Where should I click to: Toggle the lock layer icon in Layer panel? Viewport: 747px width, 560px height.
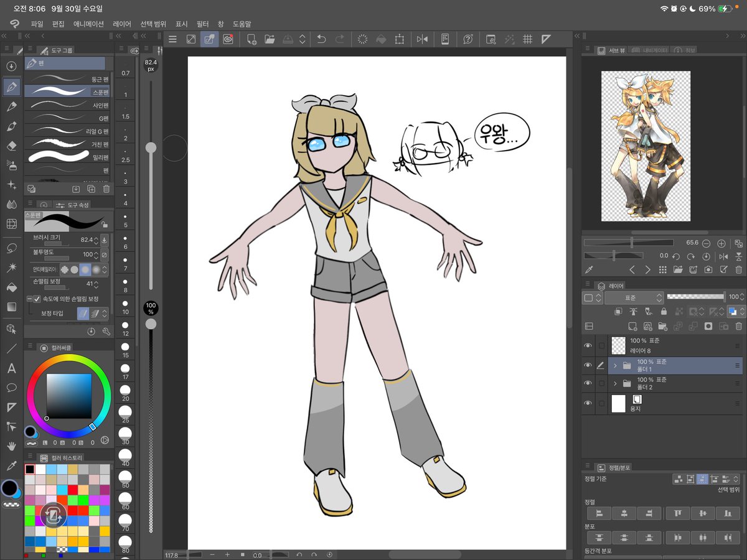coord(663,312)
